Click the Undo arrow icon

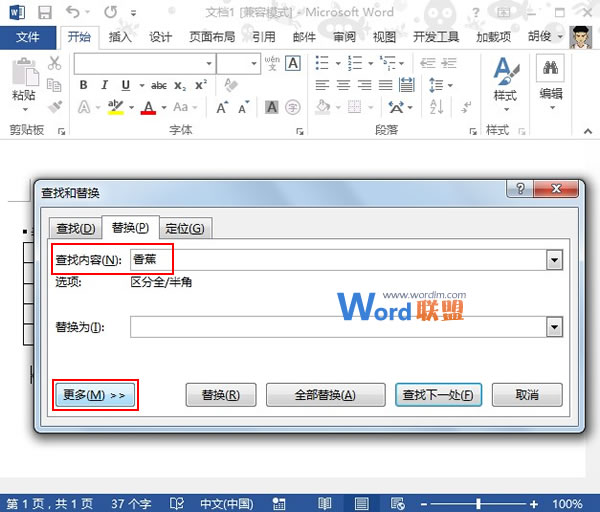(x=72, y=12)
